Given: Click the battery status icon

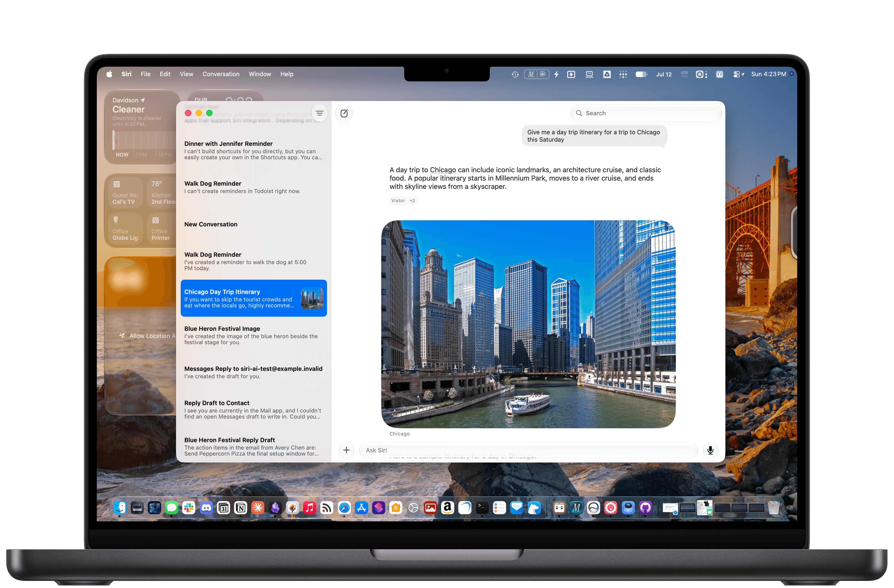Looking at the screenshot, I should click(642, 74).
